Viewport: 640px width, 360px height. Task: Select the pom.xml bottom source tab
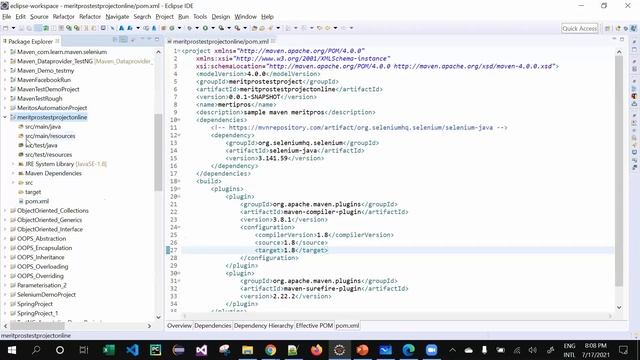tap(347, 326)
